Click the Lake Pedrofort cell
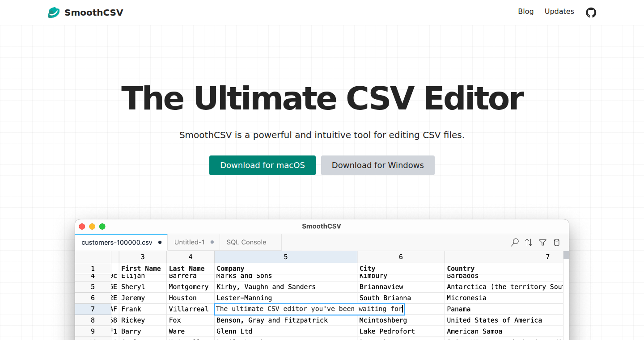The height and width of the screenshot is (340, 644). pos(401,332)
